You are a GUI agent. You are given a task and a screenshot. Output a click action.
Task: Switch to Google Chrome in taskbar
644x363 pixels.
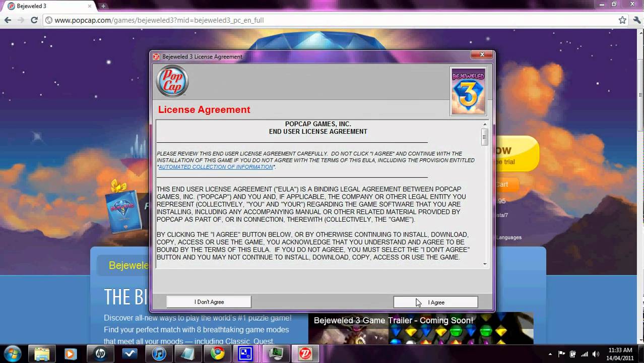[x=218, y=354]
